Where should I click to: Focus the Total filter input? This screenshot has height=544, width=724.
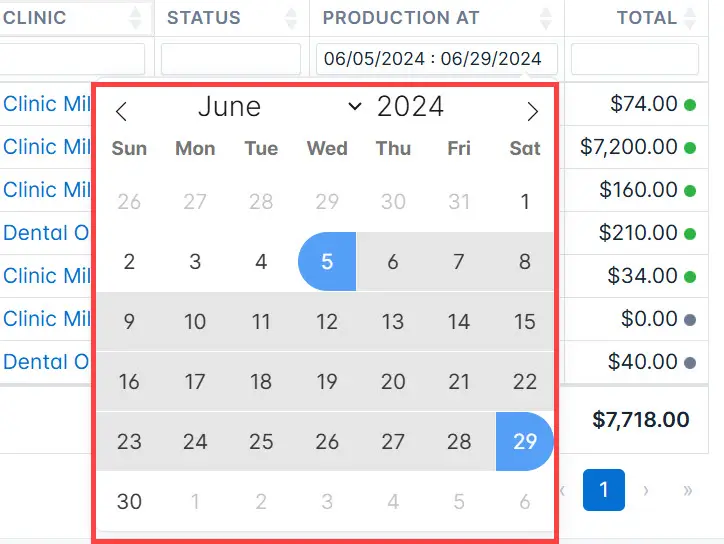(x=634, y=59)
